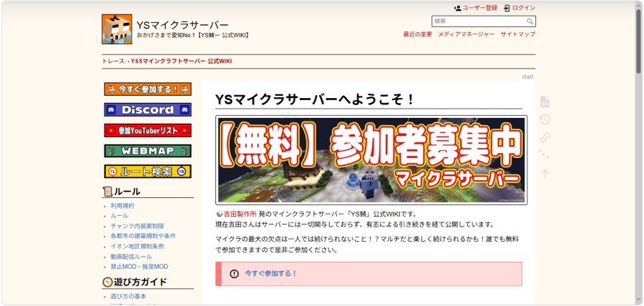
Task: Click the 'start' page label
Action: click(527, 76)
